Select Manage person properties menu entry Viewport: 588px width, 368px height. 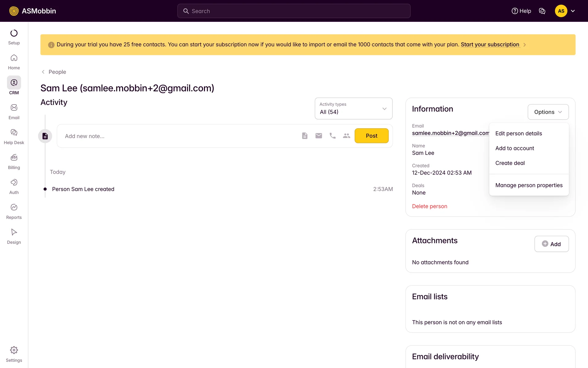(x=529, y=185)
